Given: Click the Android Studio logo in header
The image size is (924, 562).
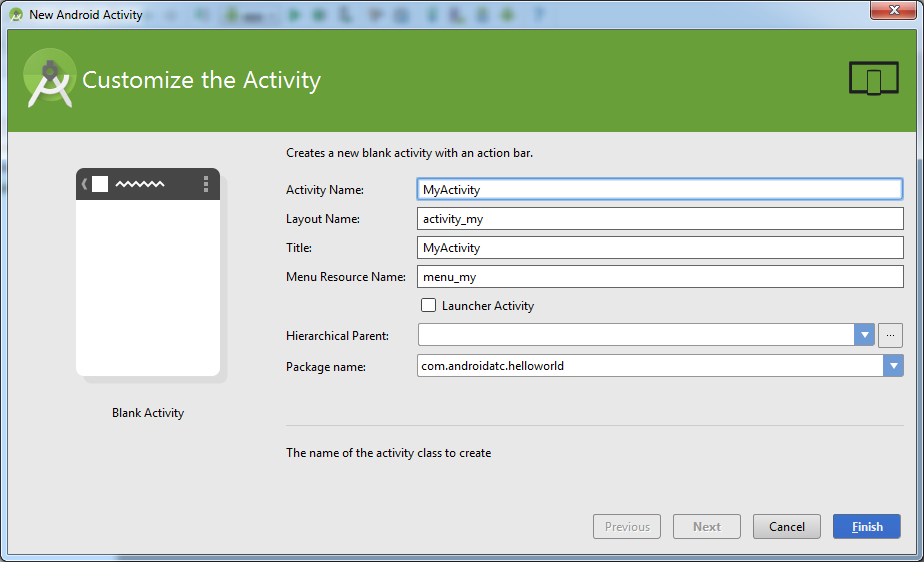Looking at the screenshot, I should click(x=50, y=78).
